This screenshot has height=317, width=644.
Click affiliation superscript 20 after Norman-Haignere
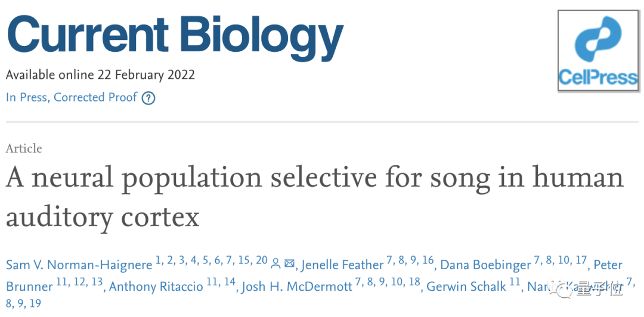[x=261, y=260]
